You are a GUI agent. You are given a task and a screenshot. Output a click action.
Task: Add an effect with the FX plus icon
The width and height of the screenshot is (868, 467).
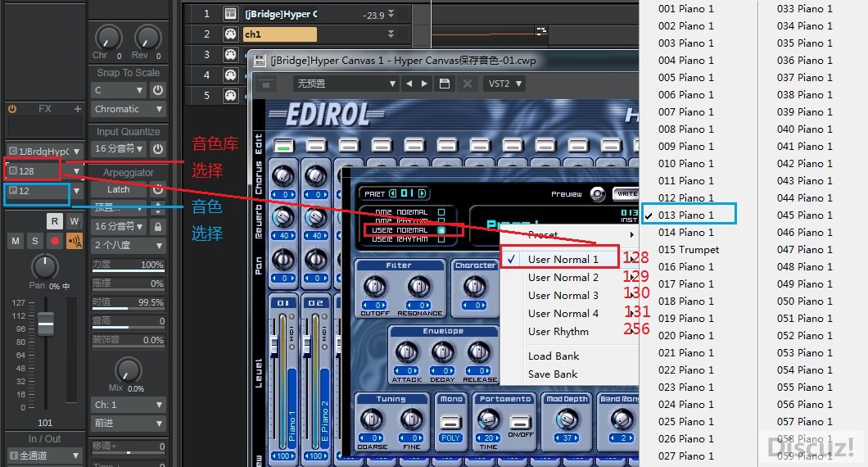(78, 109)
